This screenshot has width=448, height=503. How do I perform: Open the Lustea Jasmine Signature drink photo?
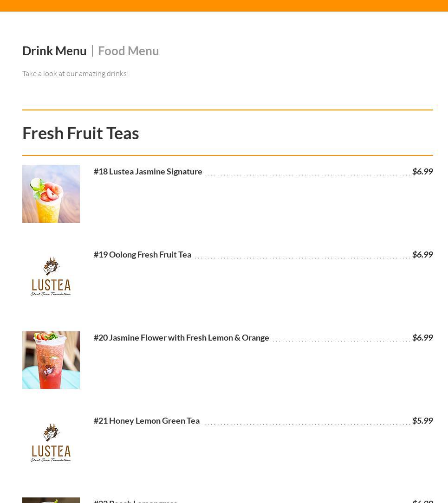[x=51, y=194]
